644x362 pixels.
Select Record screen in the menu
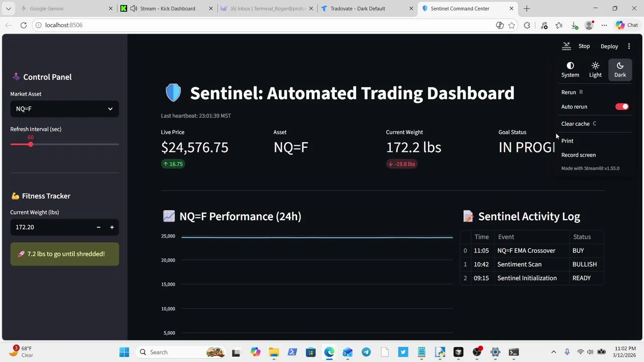point(594,155)
